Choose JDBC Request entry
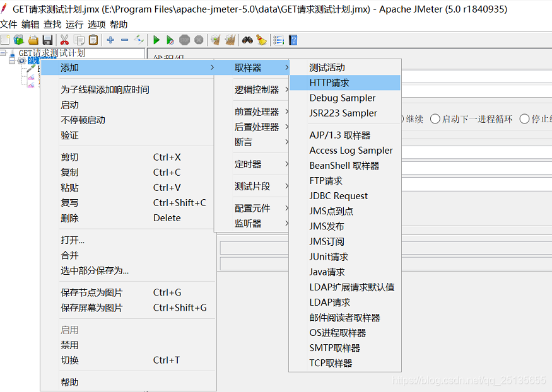Screen dimensions: 552x392 click(345, 196)
